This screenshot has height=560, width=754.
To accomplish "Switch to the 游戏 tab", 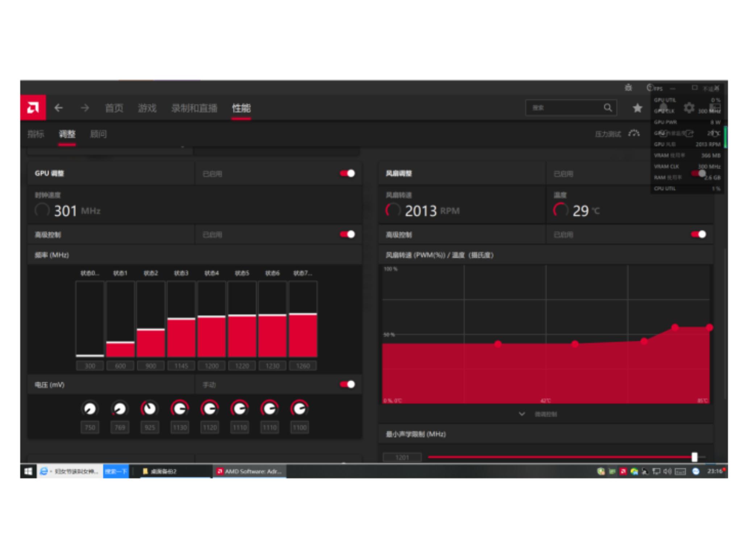I will click(147, 108).
